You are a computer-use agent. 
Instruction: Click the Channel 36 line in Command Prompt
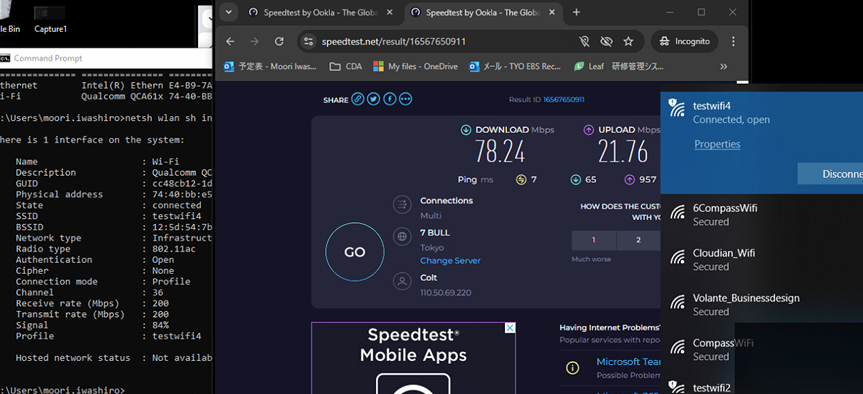pyautogui.click(x=90, y=292)
